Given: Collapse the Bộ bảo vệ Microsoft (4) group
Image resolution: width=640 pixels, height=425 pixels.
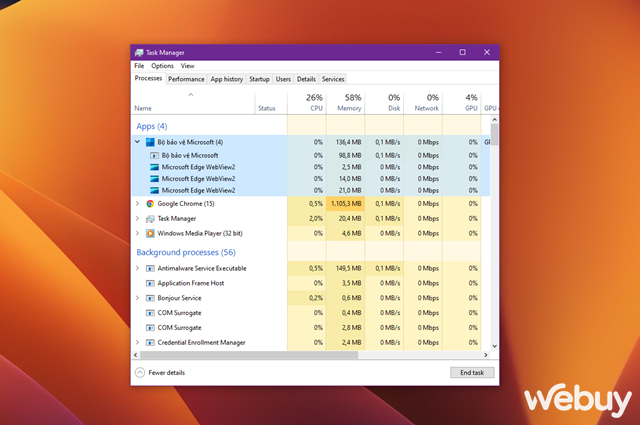Looking at the screenshot, I should pos(138,142).
